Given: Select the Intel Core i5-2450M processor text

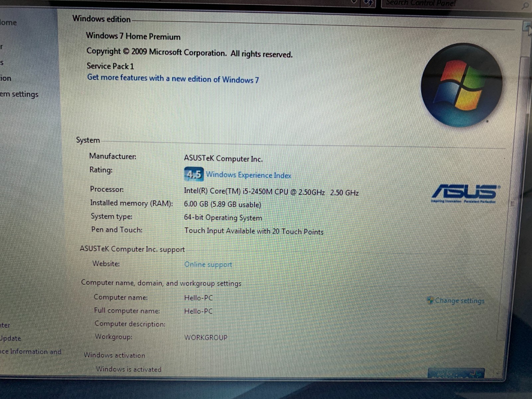Looking at the screenshot, I should (271, 192).
